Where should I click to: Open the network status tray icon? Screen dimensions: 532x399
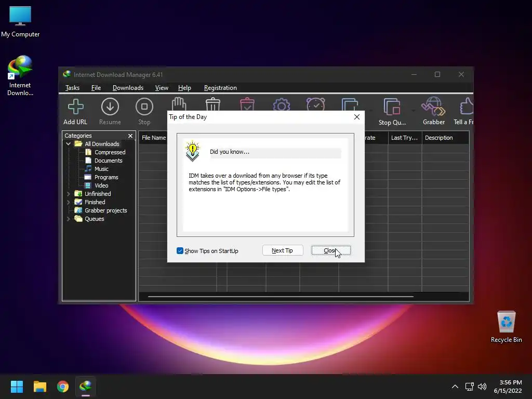tap(469, 387)
